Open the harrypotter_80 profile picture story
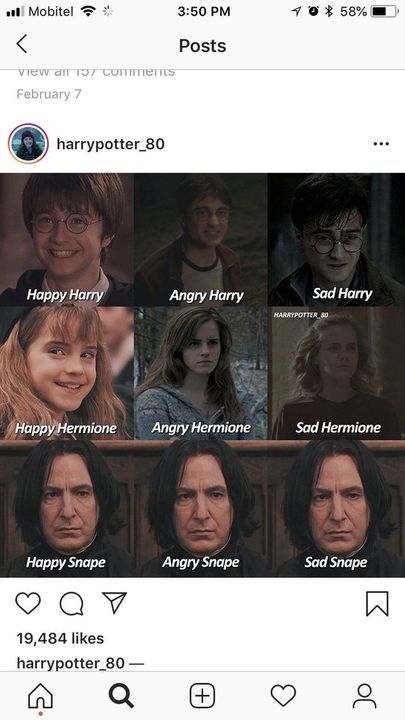Screen dimensions: 405x720 click(x=28, y=144)
